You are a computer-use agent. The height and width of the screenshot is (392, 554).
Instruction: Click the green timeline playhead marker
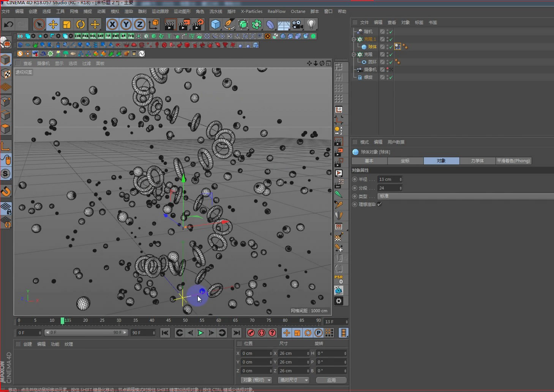[62, 321]
